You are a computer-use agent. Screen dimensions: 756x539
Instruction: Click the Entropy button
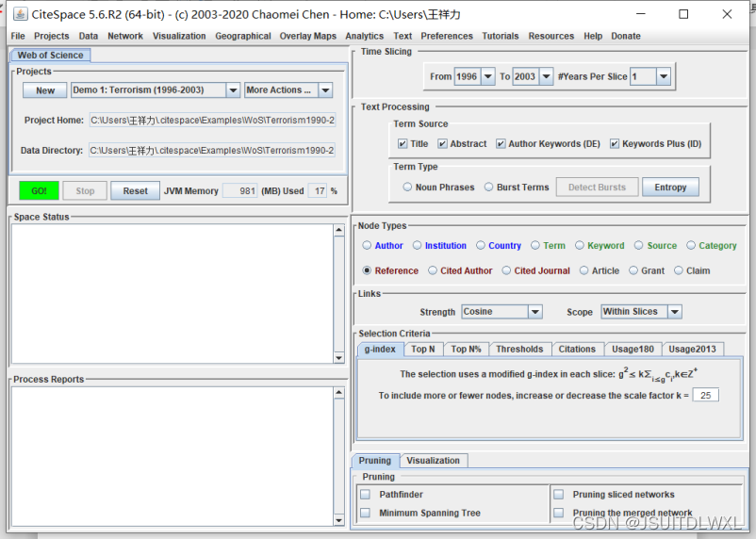(670, 188)
